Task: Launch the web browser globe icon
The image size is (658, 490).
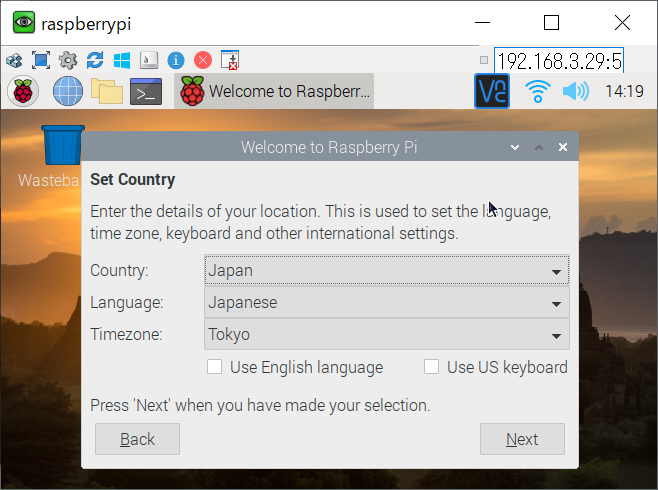Action: [x=68, y=91]
